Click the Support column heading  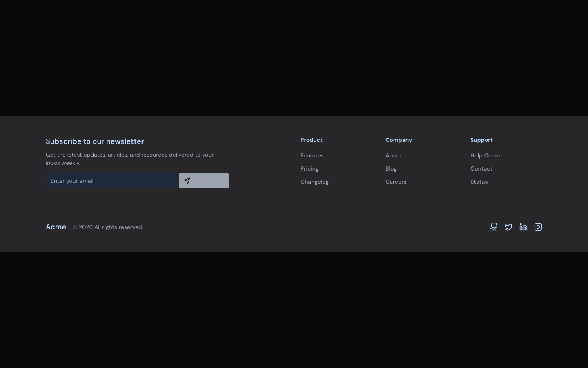[x=481, y=140]
